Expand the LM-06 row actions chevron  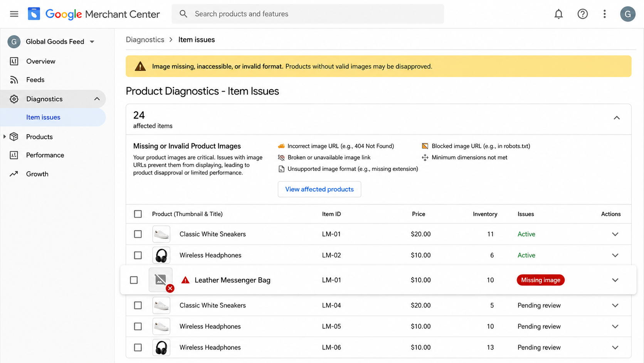[615, 348]
